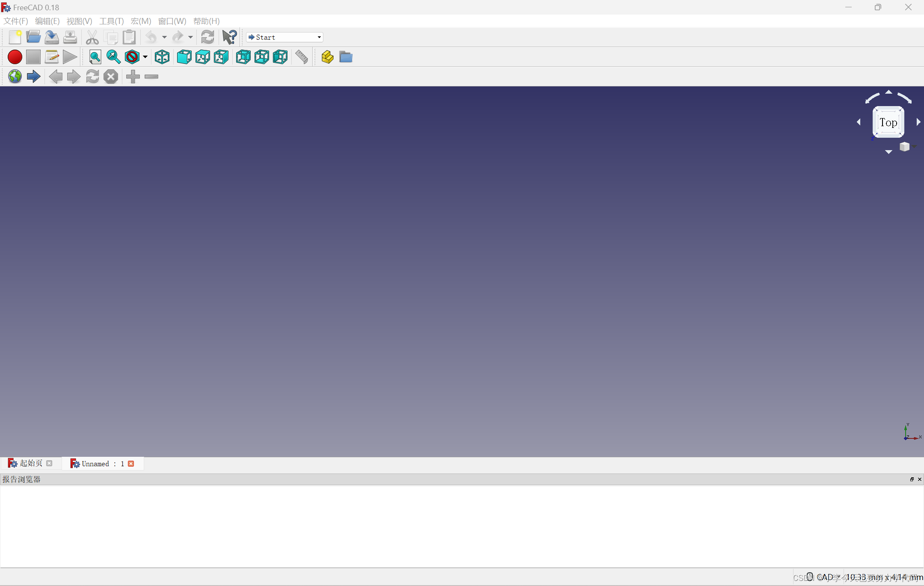
Task: Click Top face on navigation cube
Action: 888,122
